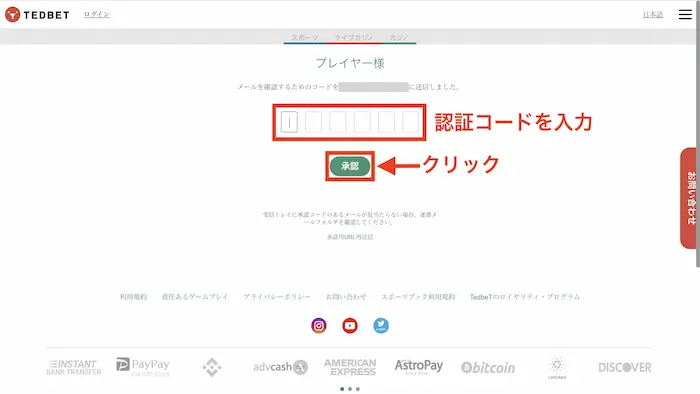The width and height of the screenshot is (700, 394).
Task: Switch to the スポーツ tab
Action: [x=305, y=37]
